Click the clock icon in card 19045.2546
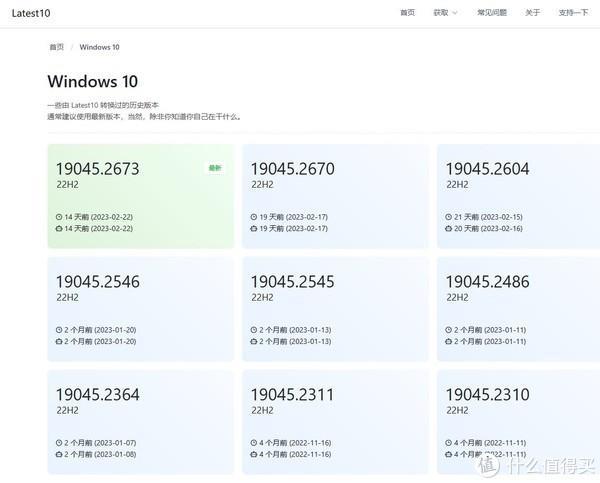 tap(59, 330)
